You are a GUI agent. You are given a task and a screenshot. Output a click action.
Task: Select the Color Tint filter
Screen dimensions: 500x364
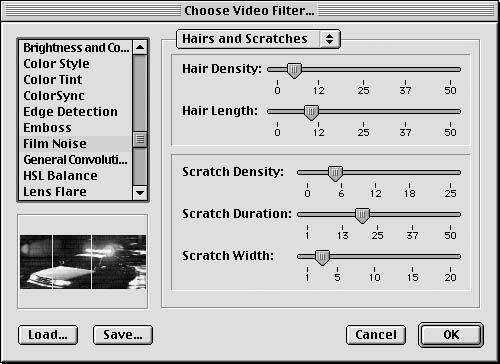76,80
